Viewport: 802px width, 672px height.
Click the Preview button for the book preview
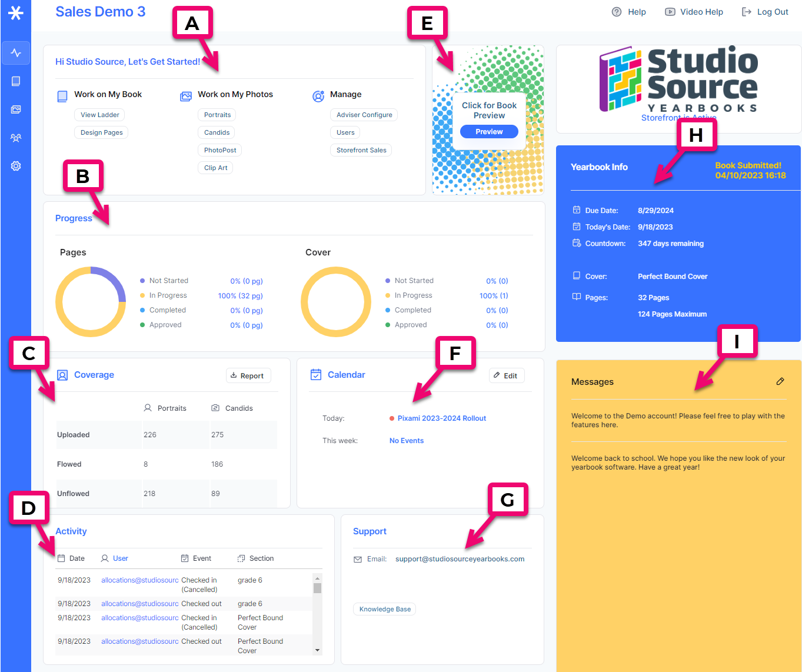pyautogui.click(x=488, y=131)
